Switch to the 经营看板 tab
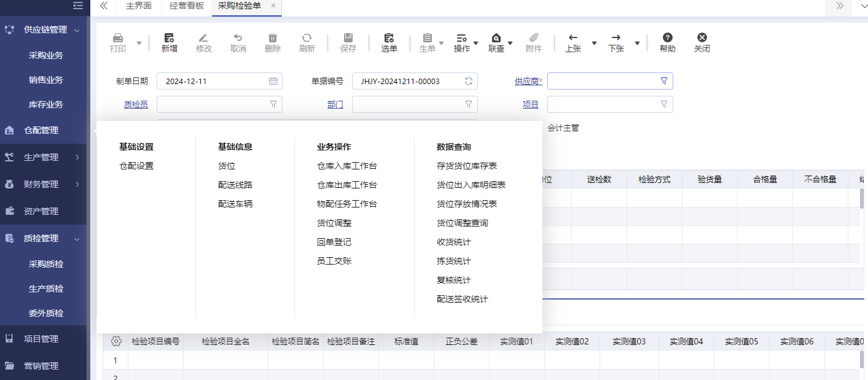 pyautogui.click(x=186, y=6)
